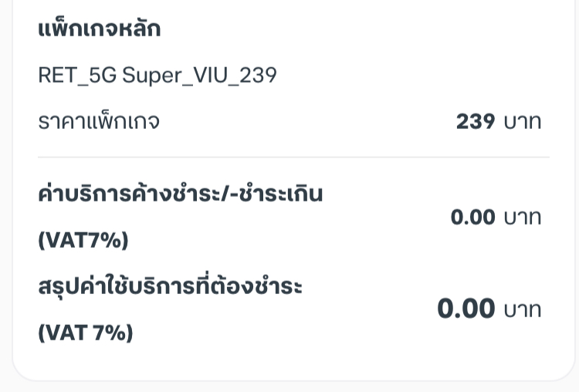The image size is (579, 392).
Task: Tap the บาท unit in the outstanding charges row
Action: coord(523,218)
